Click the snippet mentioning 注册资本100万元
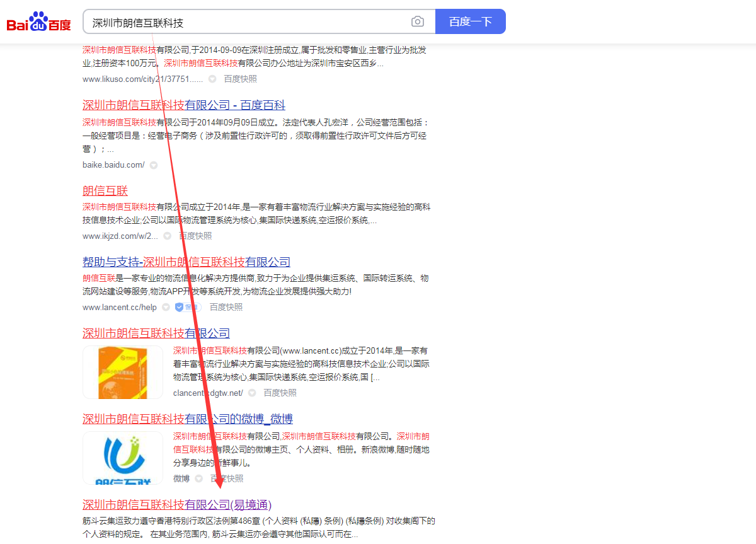 point(255,56)
